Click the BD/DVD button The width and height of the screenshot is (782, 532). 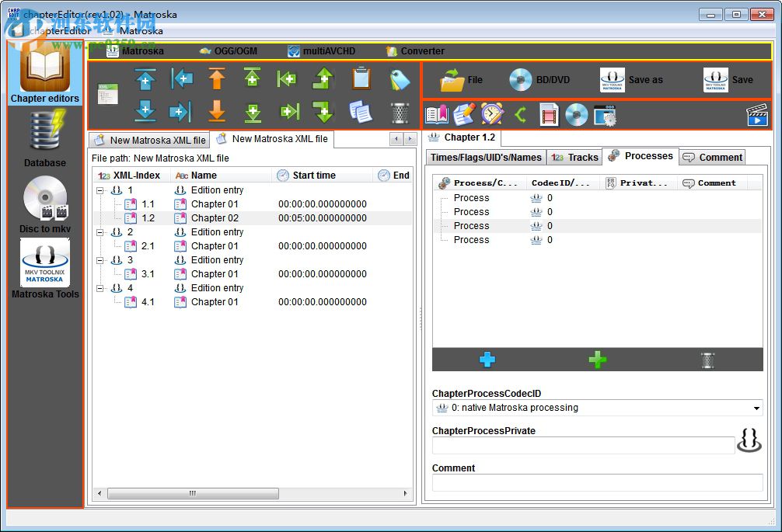pyautogui.click(x=539, y=80)
